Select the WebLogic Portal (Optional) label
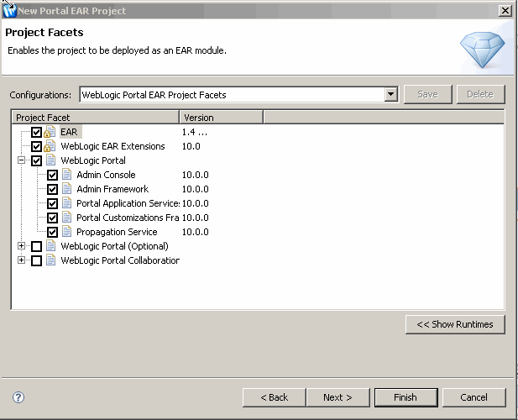This screenshot has height=420, width=518. pyautogui.click(x=115, y=246)
